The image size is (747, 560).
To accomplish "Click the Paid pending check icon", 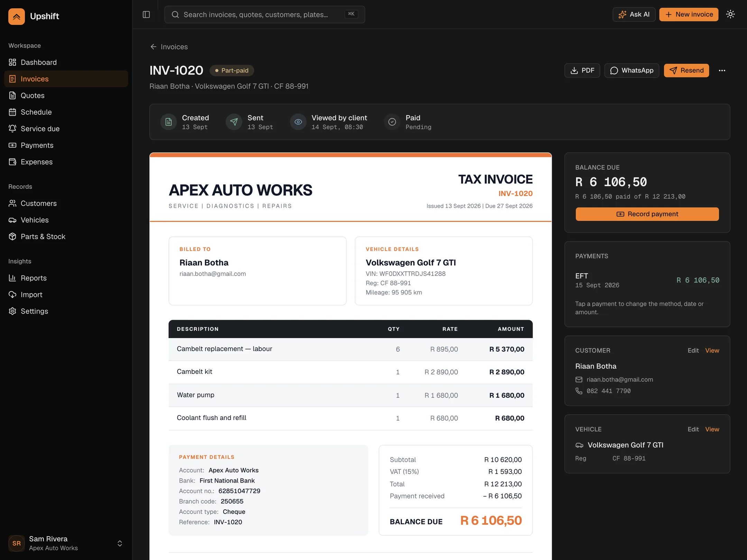I will pos(392,122).
